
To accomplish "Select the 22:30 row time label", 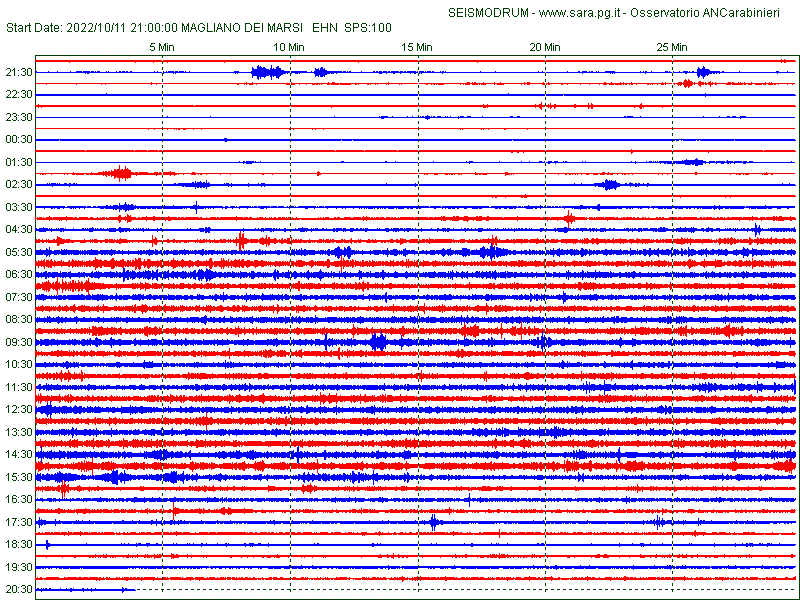I will click(19, 95).
